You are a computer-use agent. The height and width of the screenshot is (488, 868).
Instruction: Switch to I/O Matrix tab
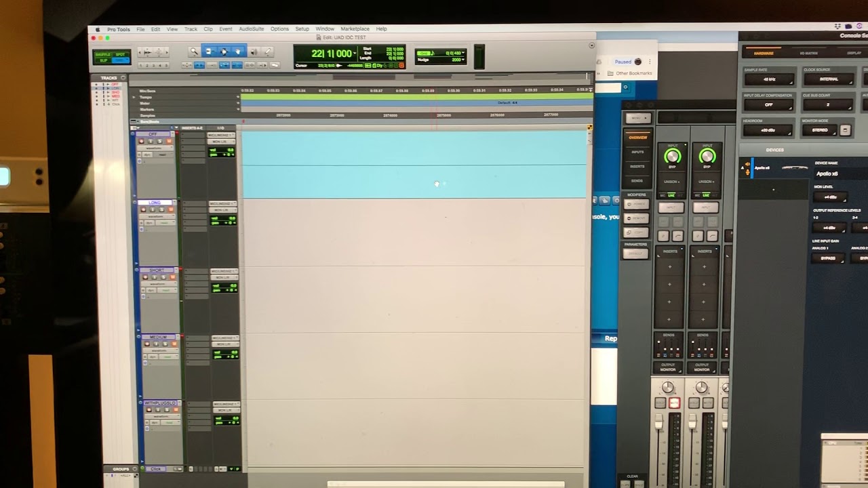tap(808, 53)
